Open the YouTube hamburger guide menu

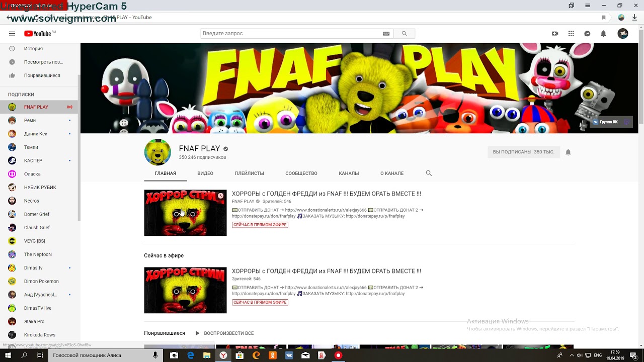pos(12,34)
